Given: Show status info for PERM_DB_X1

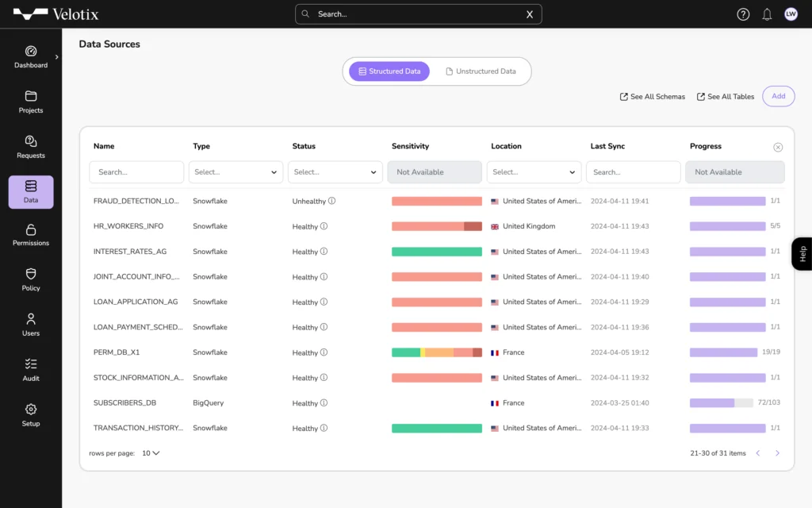Looking at the screenshot, I should click(x=324, y=352).
